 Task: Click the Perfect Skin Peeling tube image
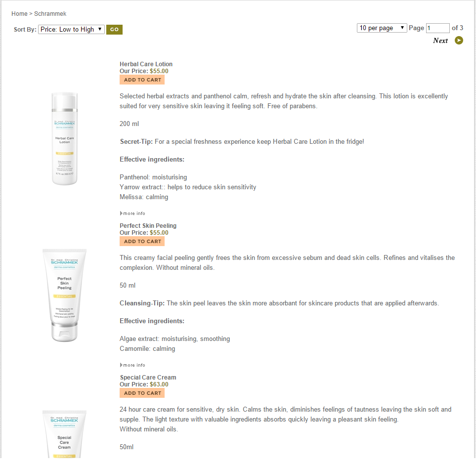(x=64, y=296)
